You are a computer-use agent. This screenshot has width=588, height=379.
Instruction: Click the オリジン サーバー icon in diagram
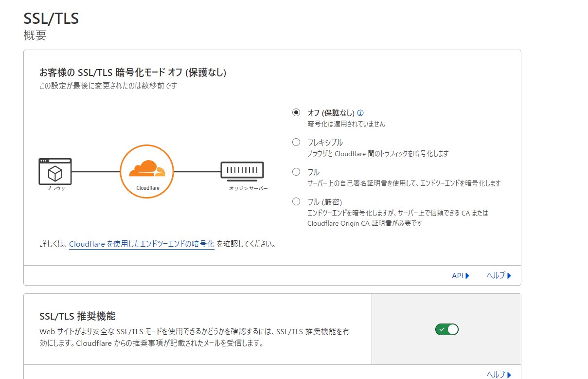point(242,170)
